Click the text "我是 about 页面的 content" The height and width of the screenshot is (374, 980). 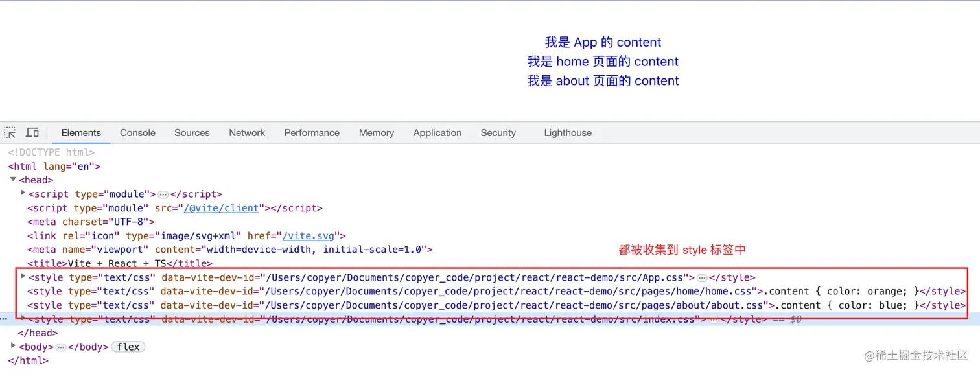point(603,81)
